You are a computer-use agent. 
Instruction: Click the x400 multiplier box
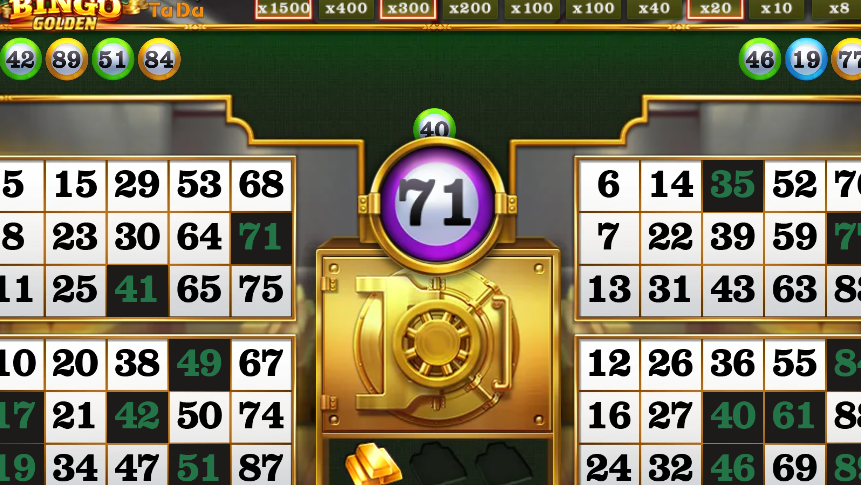click(x=346, y=8)
